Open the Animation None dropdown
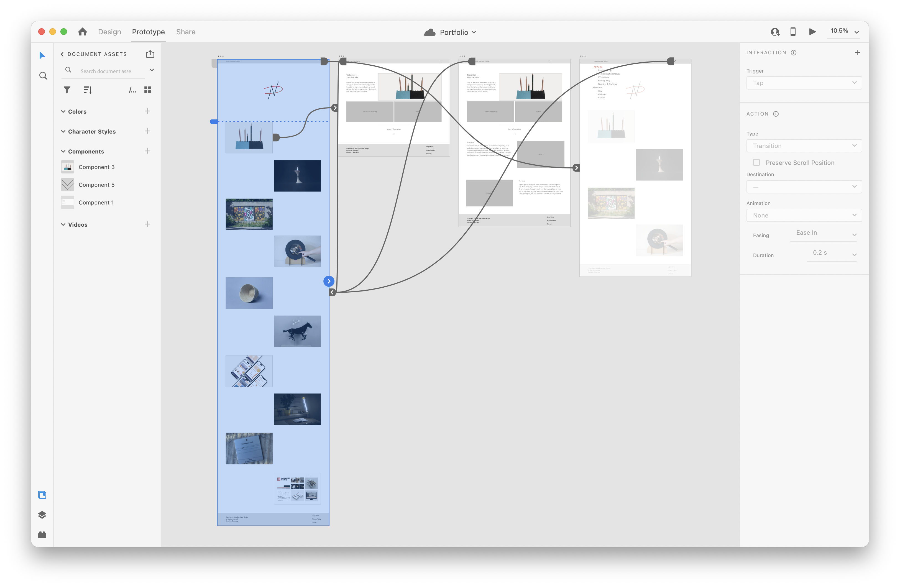The image size is (900, 588). (804, 216)
